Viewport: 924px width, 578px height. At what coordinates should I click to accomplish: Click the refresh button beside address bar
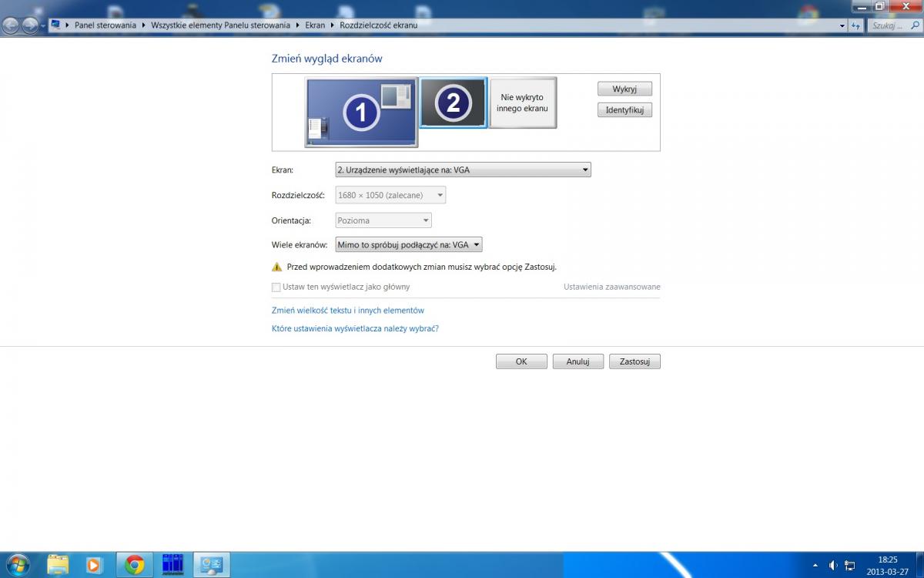pos(855,25)
